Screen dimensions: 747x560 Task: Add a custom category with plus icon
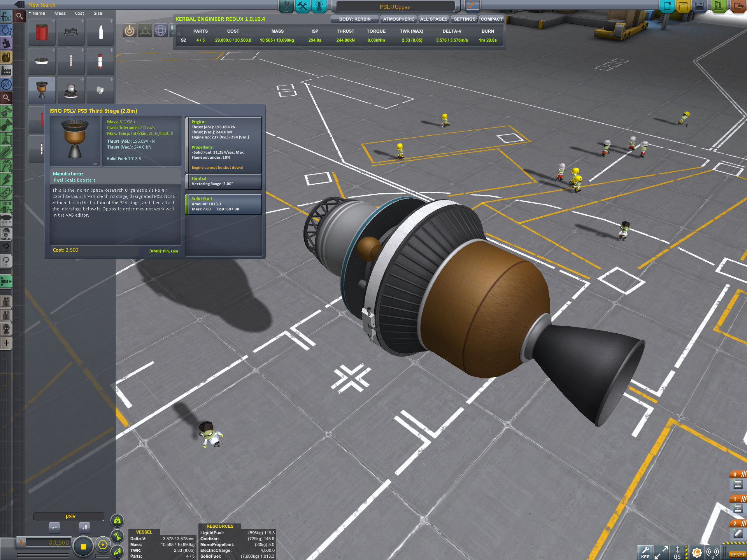[6, 343]
